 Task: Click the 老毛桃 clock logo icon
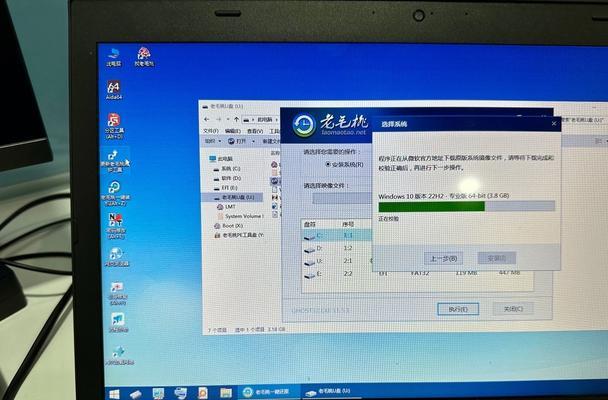tap(304, 124)
